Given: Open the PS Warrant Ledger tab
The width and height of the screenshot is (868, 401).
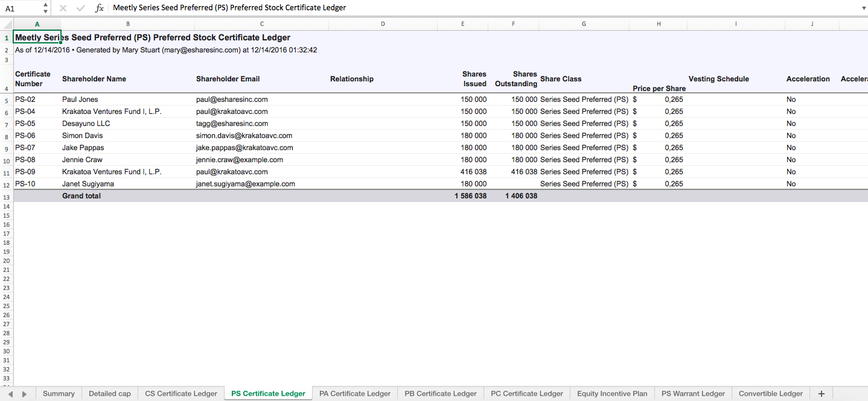Looking at the screenshot, I should click(693, 394).
